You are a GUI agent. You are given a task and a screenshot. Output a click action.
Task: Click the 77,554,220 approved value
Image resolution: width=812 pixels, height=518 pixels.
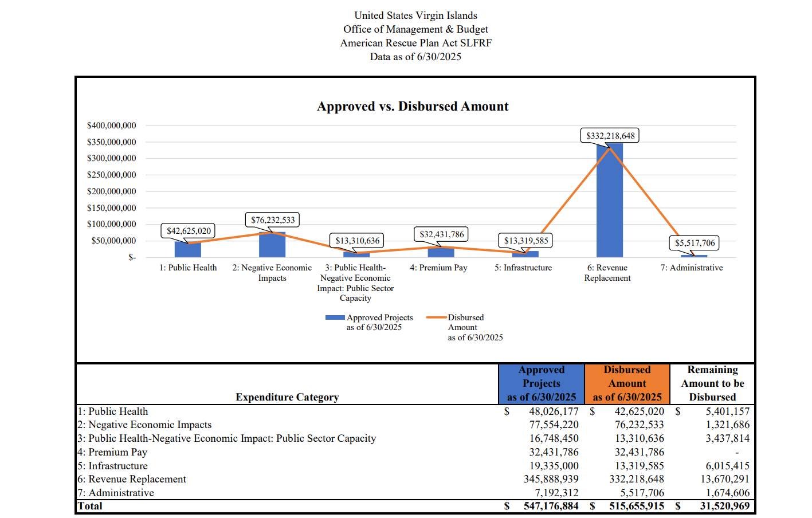pyautogui.click(x=554, y=425)
